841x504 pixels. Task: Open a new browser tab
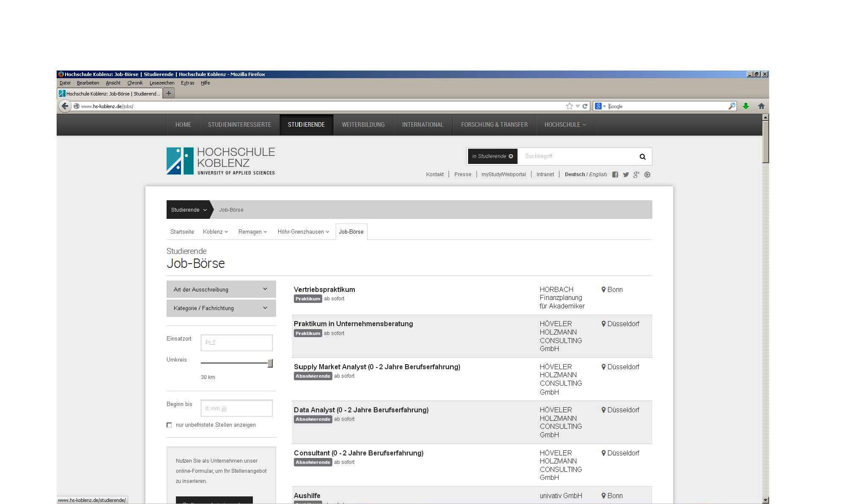(169, 93)
